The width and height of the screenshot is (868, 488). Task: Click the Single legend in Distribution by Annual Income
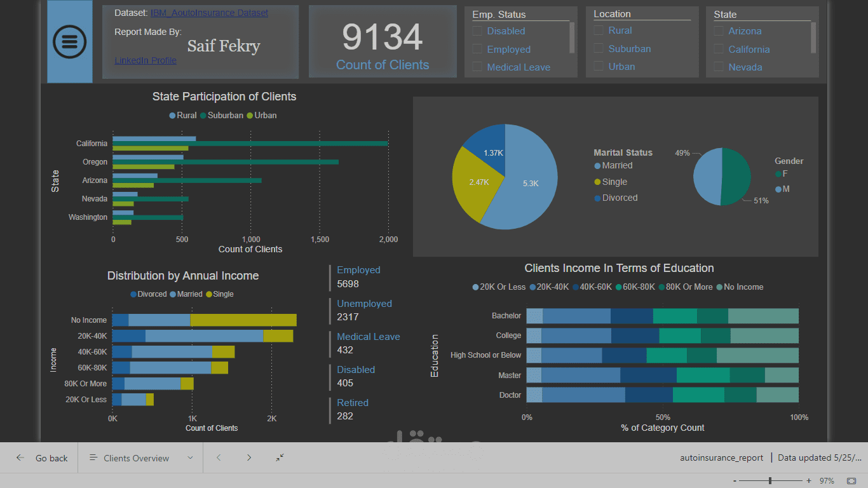(x=219, y=294)
